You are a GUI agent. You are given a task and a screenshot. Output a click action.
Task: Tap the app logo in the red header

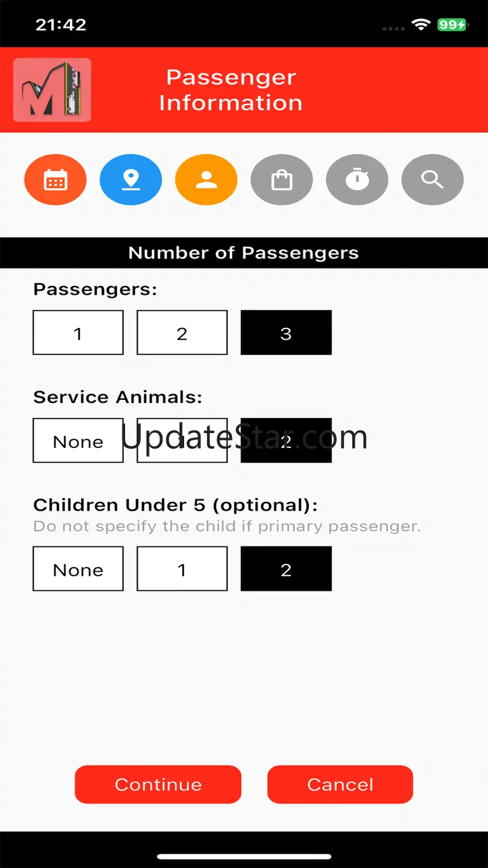(52, 90)
